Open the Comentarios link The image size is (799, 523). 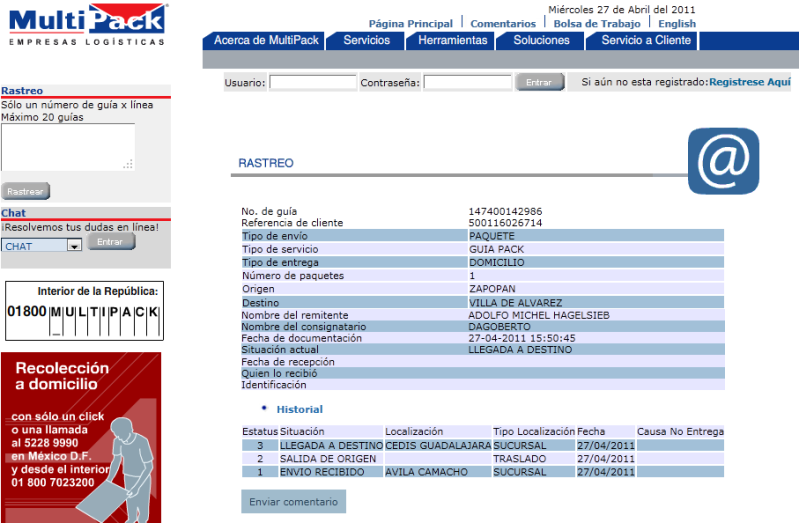502,23
